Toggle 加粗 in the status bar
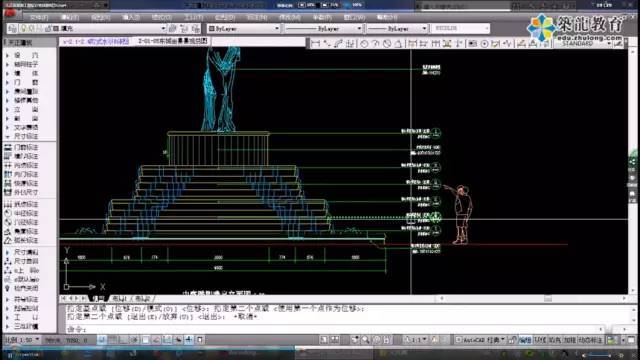640x360 pixels. 570,340
